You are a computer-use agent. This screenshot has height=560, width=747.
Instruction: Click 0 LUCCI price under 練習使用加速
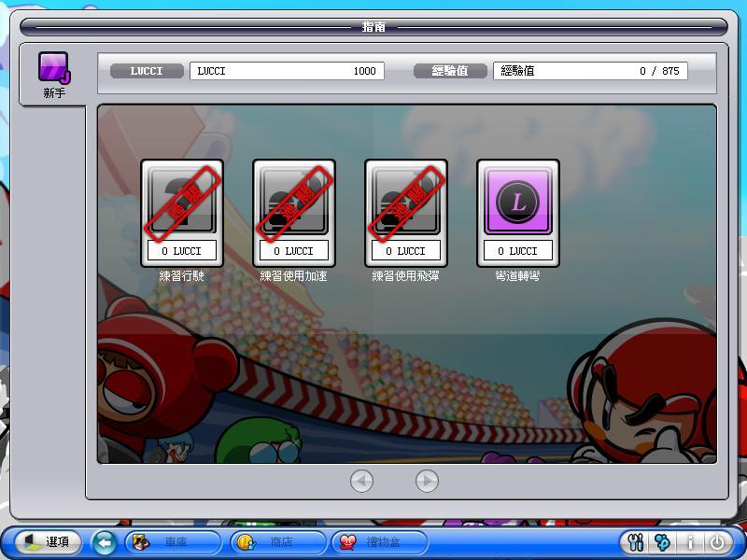pos(294,250)
